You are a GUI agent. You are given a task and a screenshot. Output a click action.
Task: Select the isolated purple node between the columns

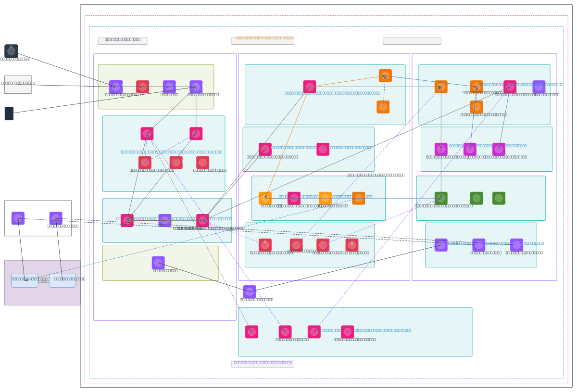point(250,291)
